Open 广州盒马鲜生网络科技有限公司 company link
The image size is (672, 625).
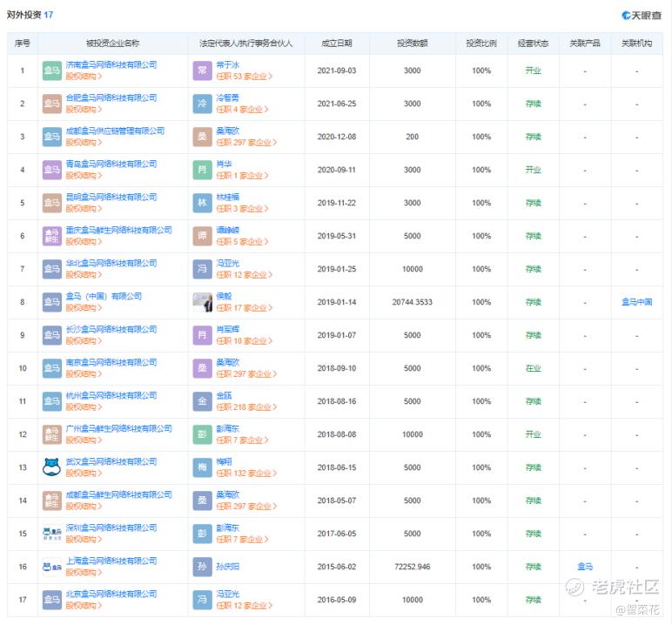click(118, 428)
